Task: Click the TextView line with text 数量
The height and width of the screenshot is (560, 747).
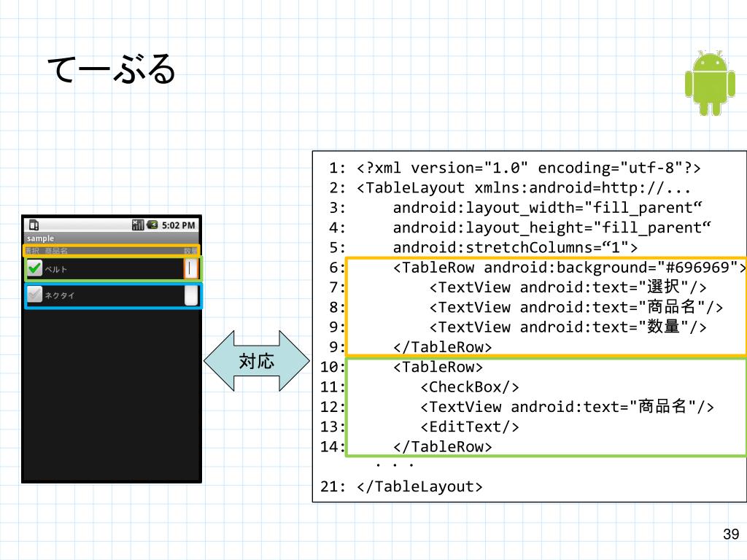Action: (568, 327)
